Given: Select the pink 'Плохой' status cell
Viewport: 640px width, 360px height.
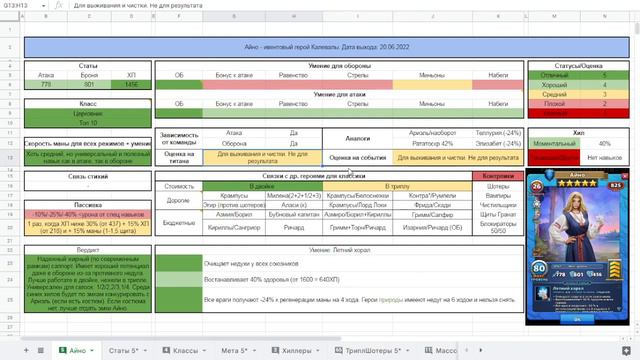Looking at the screenshot, I should [x=554, y=104].
